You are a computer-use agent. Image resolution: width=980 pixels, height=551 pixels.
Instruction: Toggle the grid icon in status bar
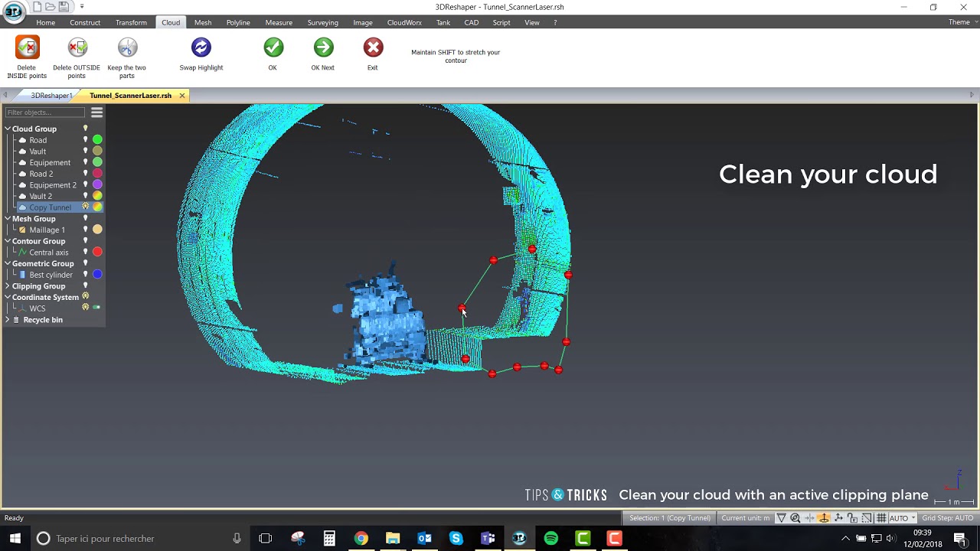pyautogui.click(x=881, y=518)
